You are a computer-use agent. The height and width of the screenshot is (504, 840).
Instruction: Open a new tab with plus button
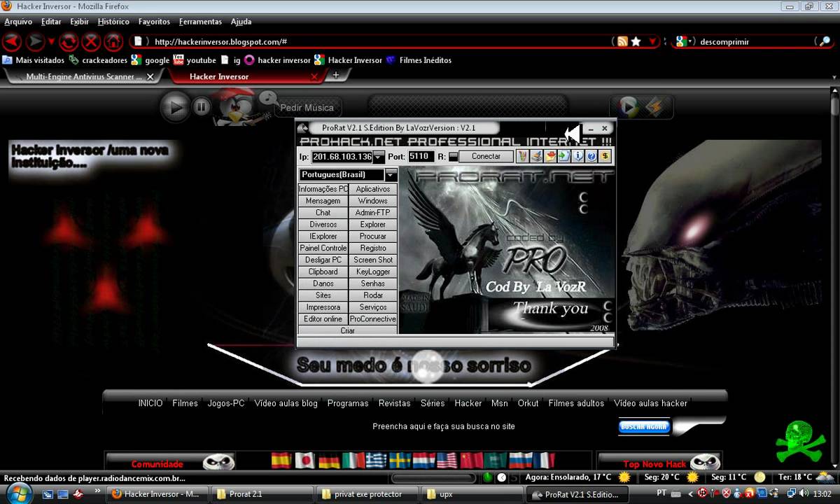(336, 76)
